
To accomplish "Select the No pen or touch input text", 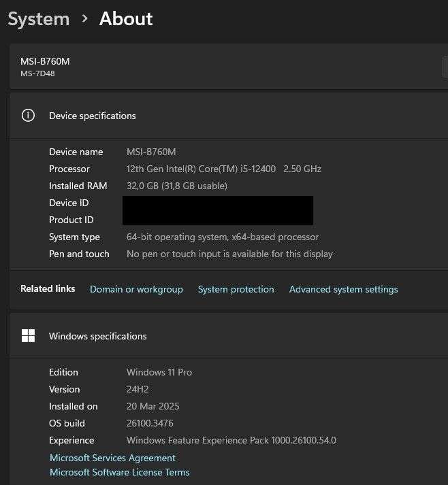I will pyautogui.click(x=229, y=254).
